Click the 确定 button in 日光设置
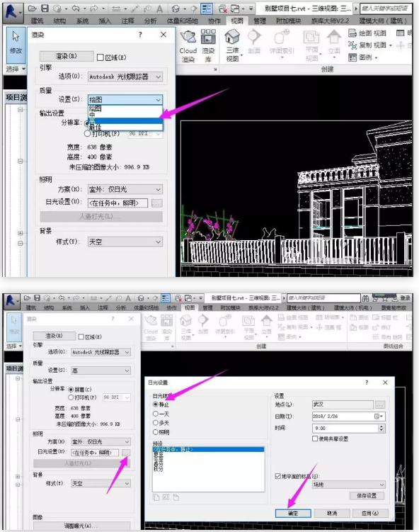This screenshot has height=532, width=419. click(293, 513)
